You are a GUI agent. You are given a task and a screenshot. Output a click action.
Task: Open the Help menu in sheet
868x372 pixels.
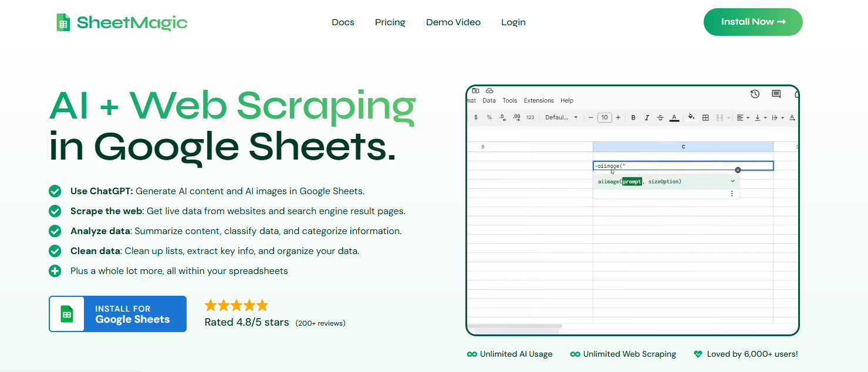[x=567, y=101]
